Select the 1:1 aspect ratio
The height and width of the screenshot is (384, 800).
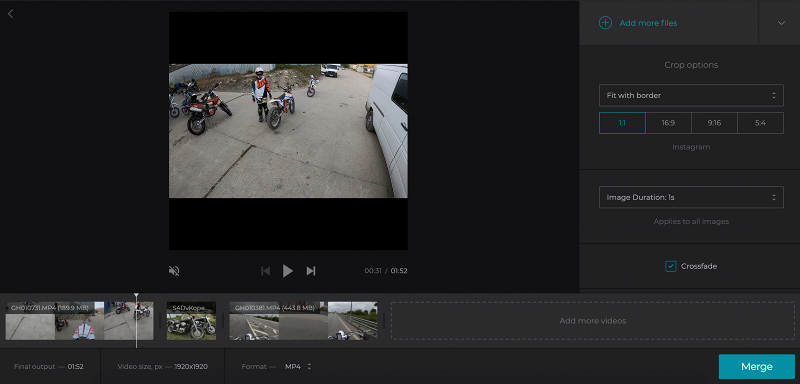(622, 123)
